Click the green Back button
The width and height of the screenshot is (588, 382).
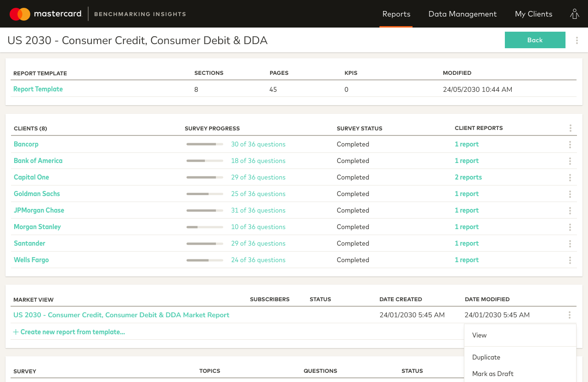click(x=535, y=40)
